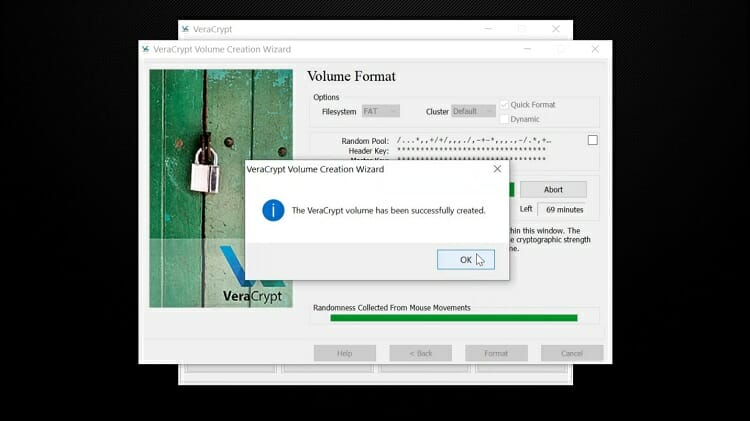Screen dimensions: 750x421
Task: Click the Format button
Action: (x=496, y=353)
